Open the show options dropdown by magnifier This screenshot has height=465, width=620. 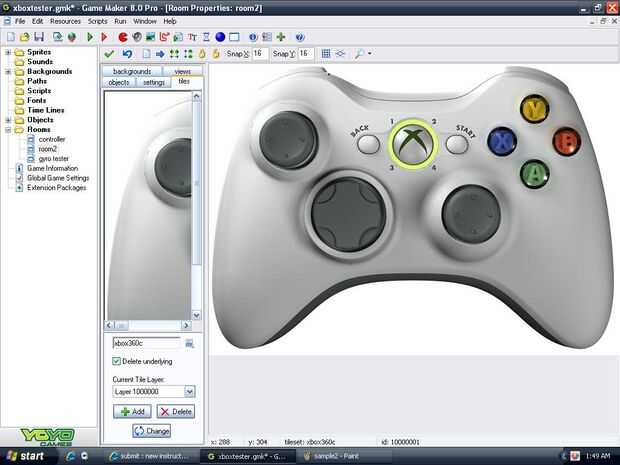coord(363,53)
